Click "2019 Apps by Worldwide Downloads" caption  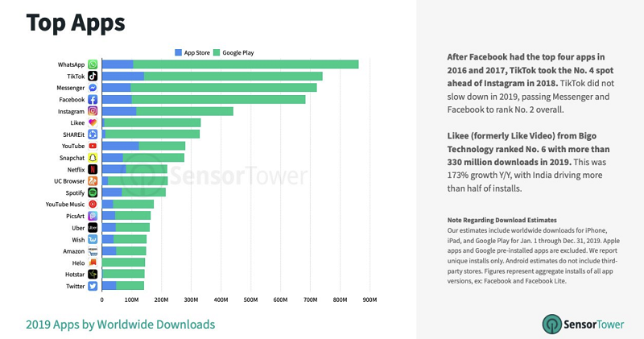coord(120,325)
